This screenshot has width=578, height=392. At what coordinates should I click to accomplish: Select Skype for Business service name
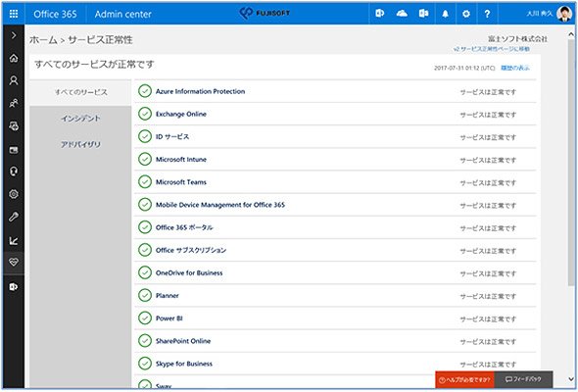tap(184, 364)
